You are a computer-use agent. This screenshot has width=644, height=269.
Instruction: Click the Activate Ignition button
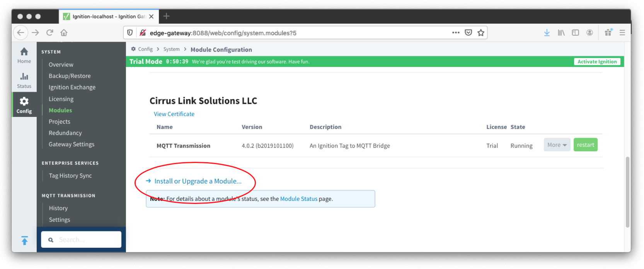point(597,62)
